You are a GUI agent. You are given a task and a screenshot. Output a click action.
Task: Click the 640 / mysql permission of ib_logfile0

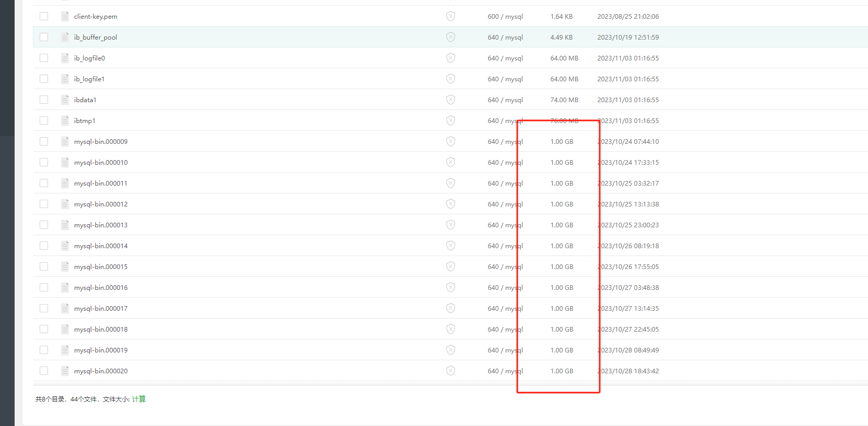[505, 58]
